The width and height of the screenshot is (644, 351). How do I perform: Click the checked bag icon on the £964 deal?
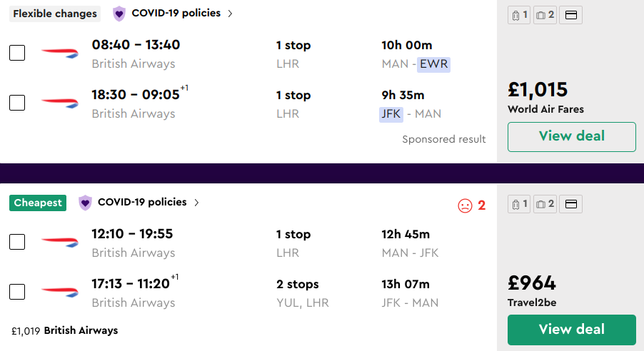pyautogui.click(x=544, y=205)
